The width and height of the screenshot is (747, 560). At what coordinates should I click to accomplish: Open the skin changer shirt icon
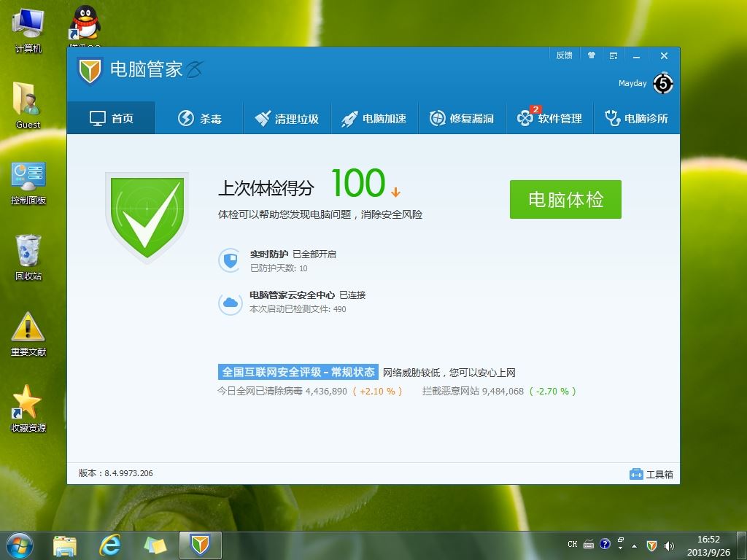pos(591,55)
